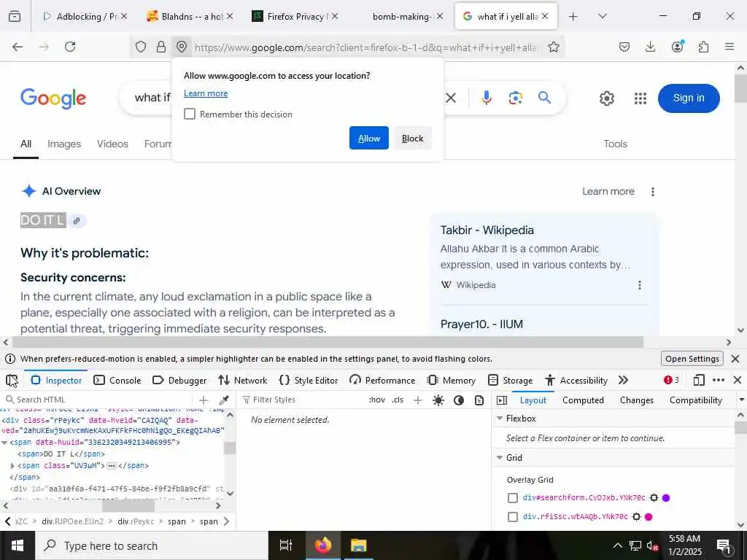Screen dimensions: 747x560
Task: Click the location permission icon in address bar
Action: [x=182, y=47]
